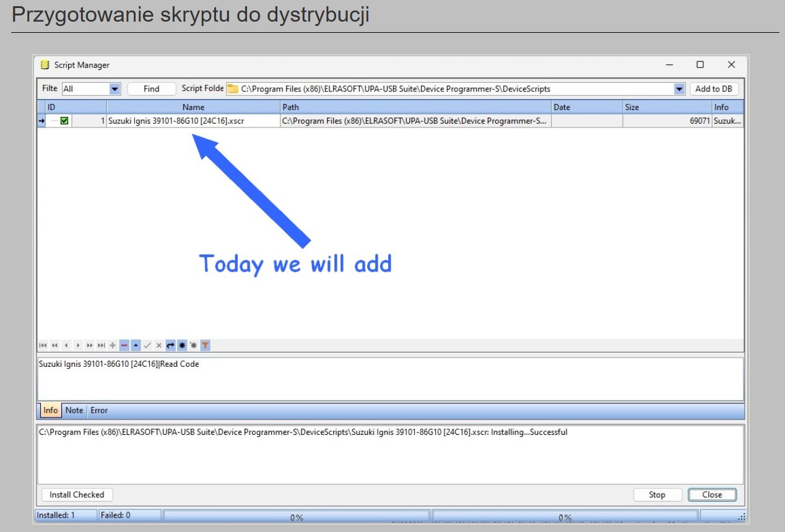Image resolution: width=785 pixels, height=532 pixels.
Task: Click the insert record plus icon
Action: (113, 345)
